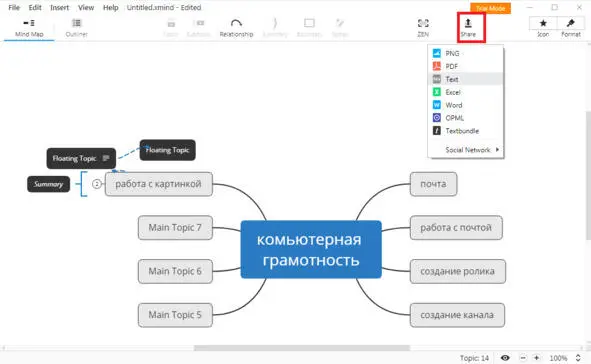The height and width of the screenshot is (364, 591).
Task: Export the map as PDF
Action: click(x=465, y=66)
